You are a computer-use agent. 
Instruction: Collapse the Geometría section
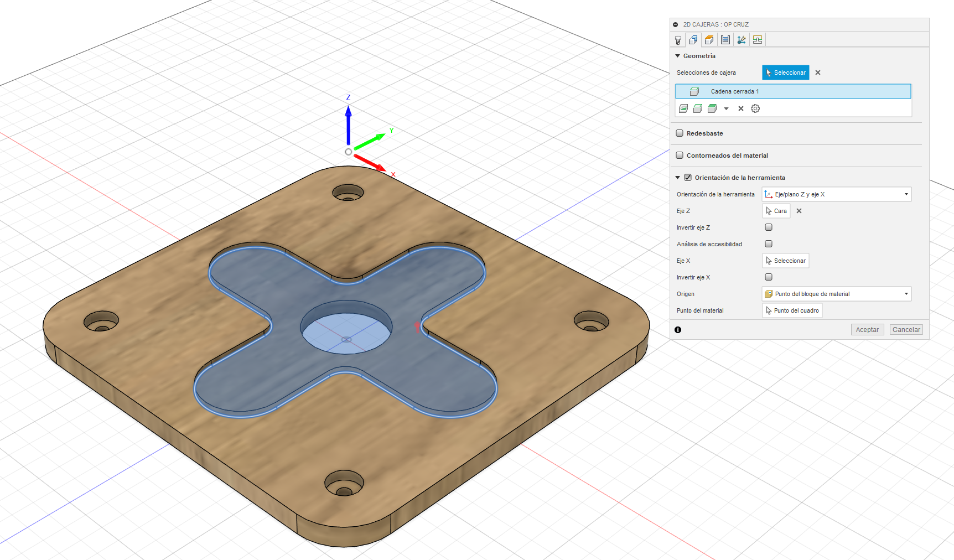click(678, 56)
